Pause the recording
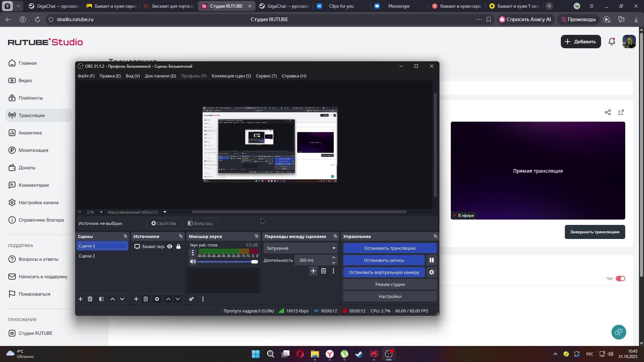 tap(431, 260)
